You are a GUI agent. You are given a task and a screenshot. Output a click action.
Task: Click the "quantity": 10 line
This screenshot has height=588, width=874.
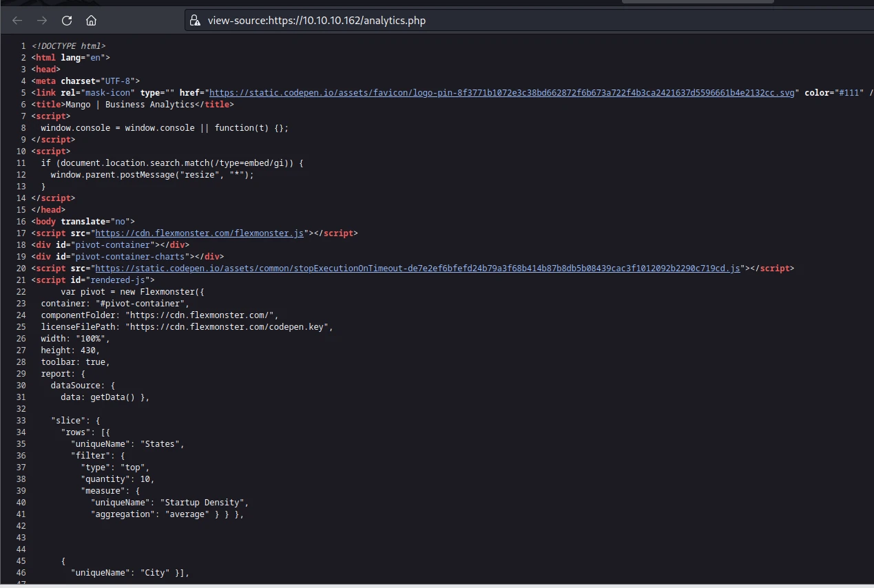point(117,479)
